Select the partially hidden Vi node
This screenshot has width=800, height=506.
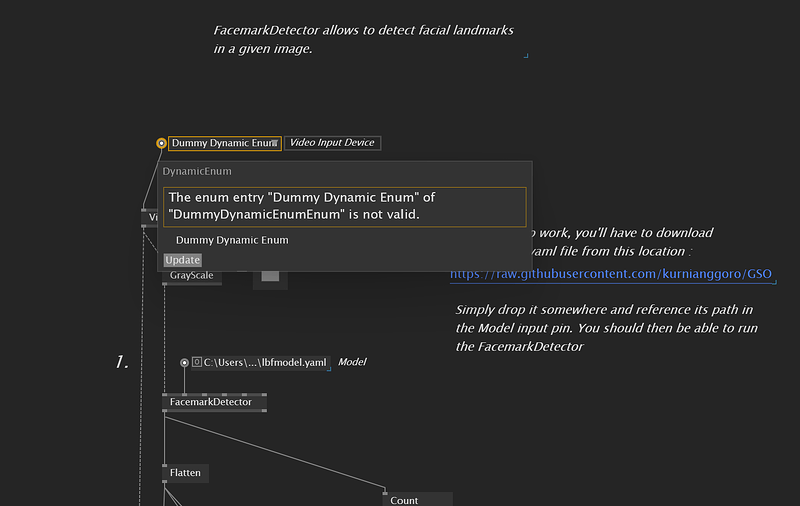point(150,217)
